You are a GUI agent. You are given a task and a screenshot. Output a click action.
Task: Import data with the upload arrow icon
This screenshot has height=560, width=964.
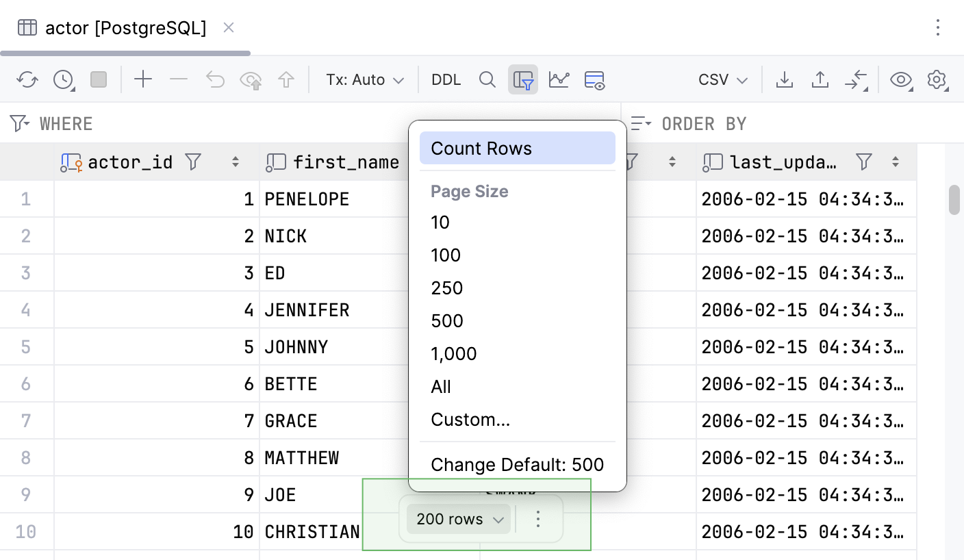tap(820, 79)
